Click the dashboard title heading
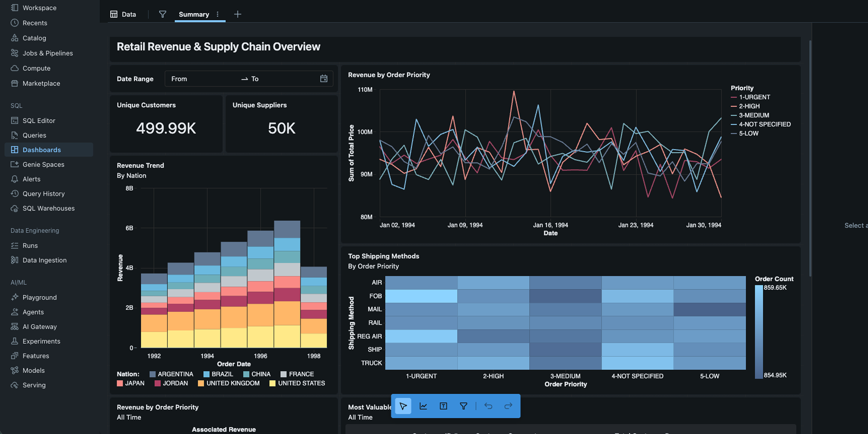Screen dimensions: 868x434 click(218, 47)
